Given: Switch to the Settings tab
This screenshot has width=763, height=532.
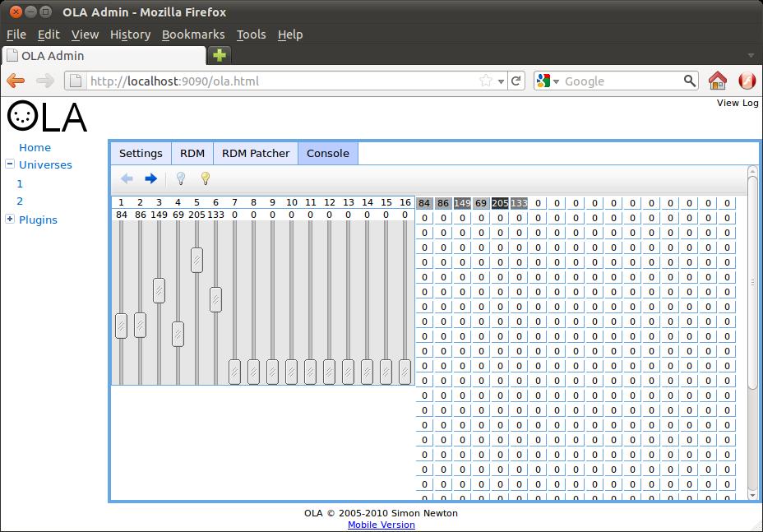Looking at the screenshot, I should [x=141, y=153].
